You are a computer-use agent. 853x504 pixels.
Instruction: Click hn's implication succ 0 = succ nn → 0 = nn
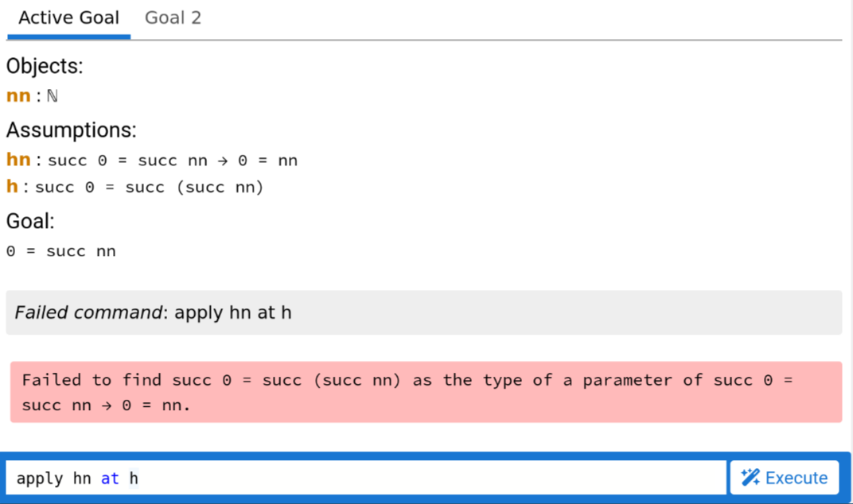pos(173,161)
